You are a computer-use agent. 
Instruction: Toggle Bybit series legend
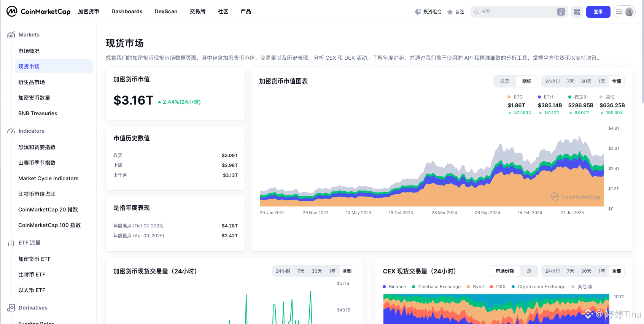click(x=475, y=287)
